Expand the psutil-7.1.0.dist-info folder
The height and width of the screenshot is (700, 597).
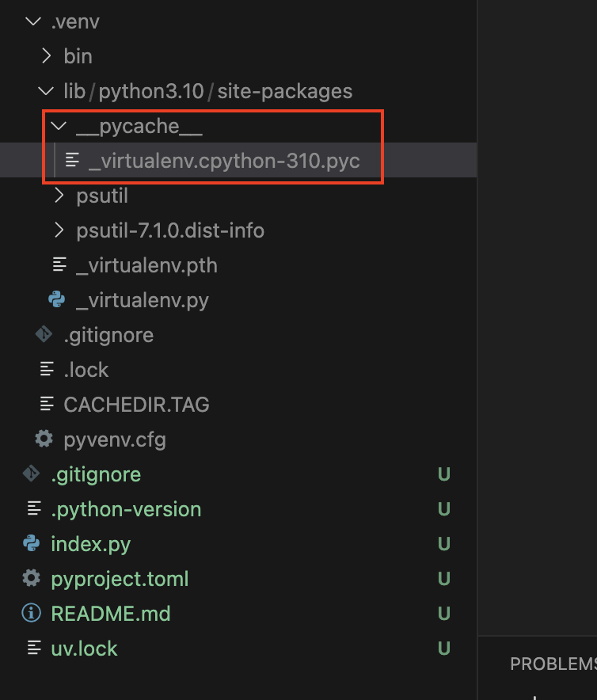[169, 230]
